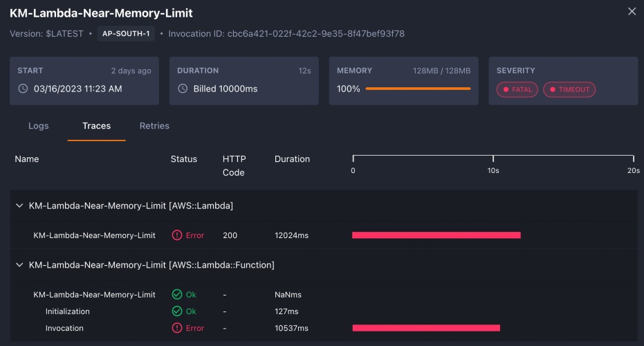Click the Version: $LATEST text
Image resolution: width=644 pixels, height=346 pixels.
click(x=46, y=34)
